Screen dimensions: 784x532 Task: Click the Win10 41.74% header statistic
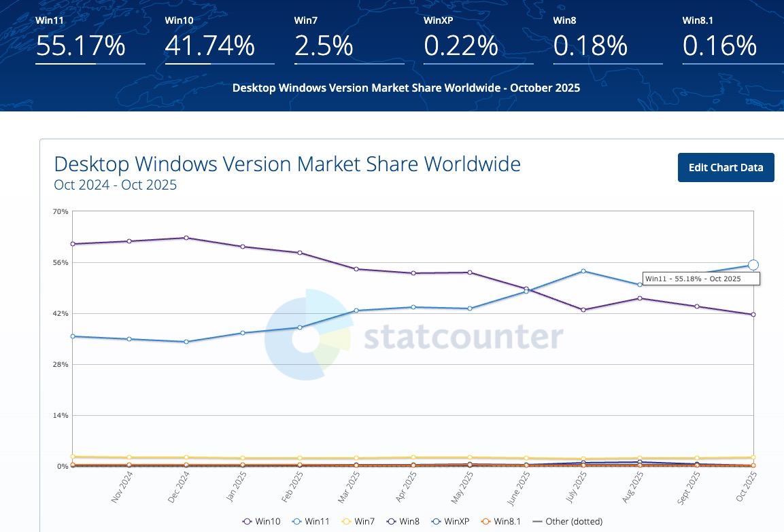tap(209, 46)
